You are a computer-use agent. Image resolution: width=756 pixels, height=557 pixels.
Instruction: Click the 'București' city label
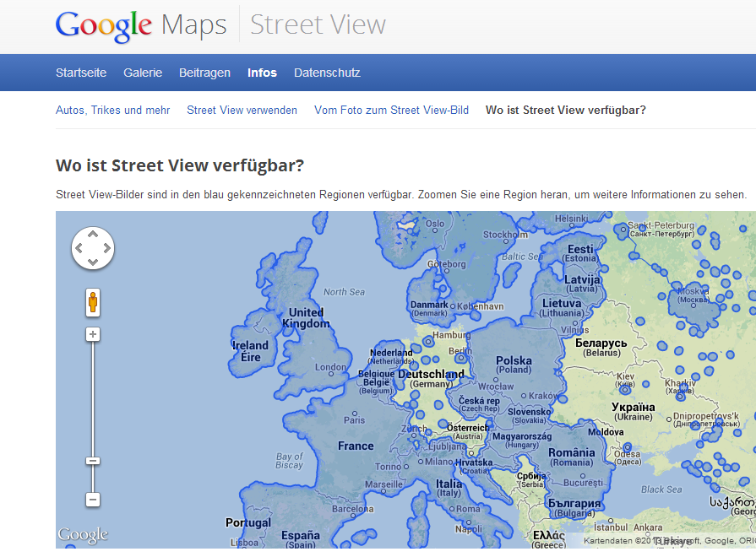tap(583, 483)
